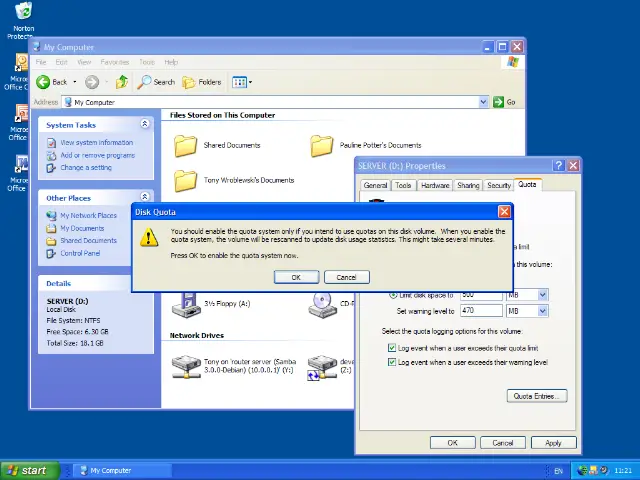Select the Limit disk space to radio button
The image size is (640, 480).
(393, 295)
